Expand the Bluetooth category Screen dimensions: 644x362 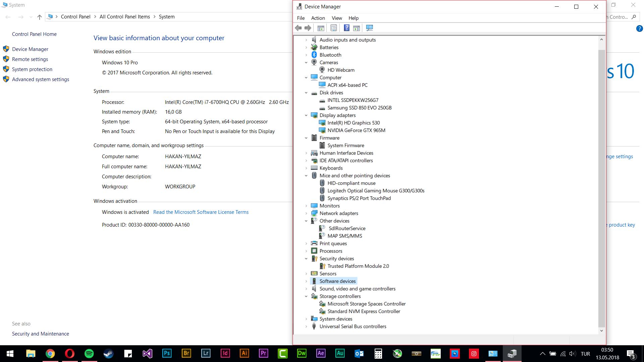tap(306, 55)
